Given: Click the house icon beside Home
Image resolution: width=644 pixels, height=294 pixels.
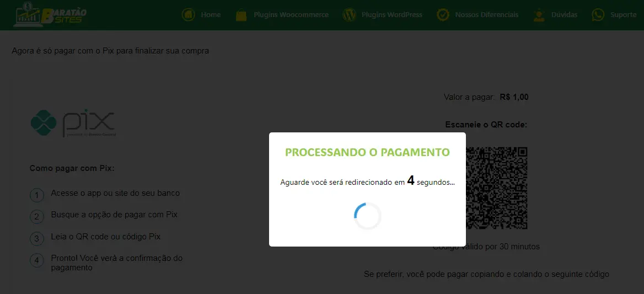Looking at the screenshot, I should (188, 15).
